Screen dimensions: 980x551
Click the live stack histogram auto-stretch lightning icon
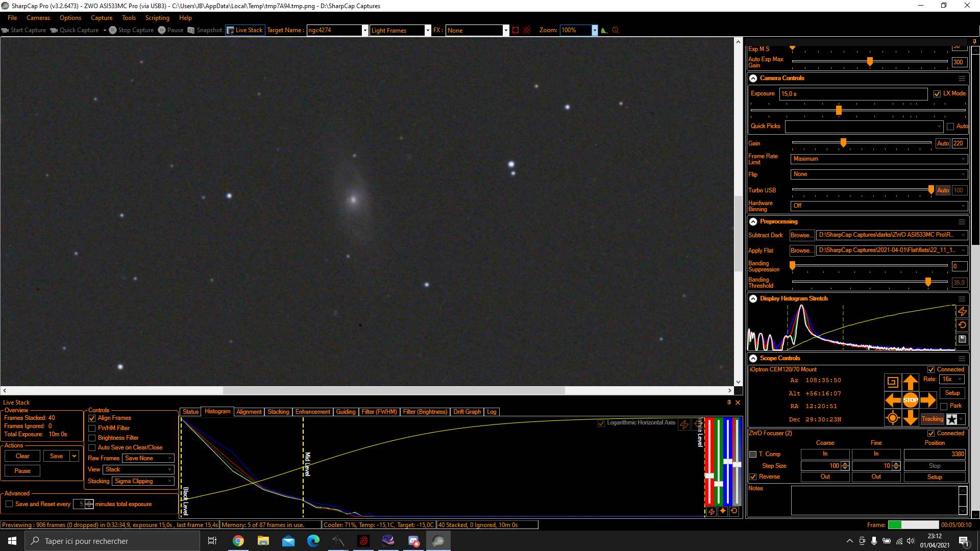coord(684,424)
